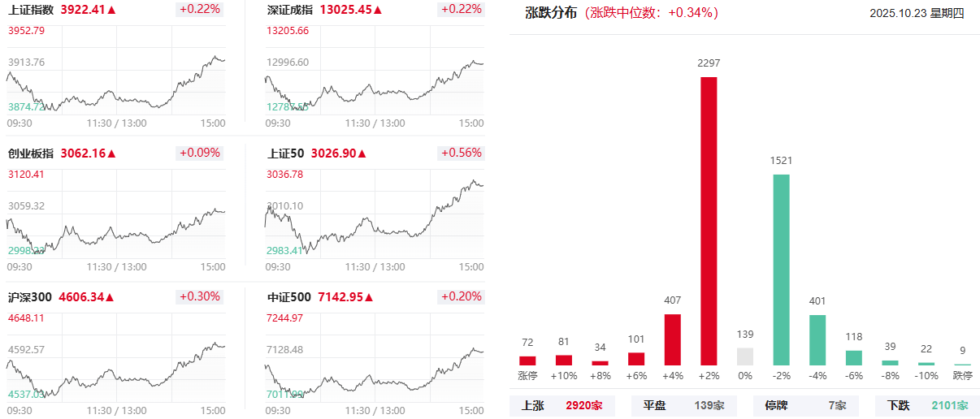Click the up arrow beside 13025.45

[x=378, y=11]
